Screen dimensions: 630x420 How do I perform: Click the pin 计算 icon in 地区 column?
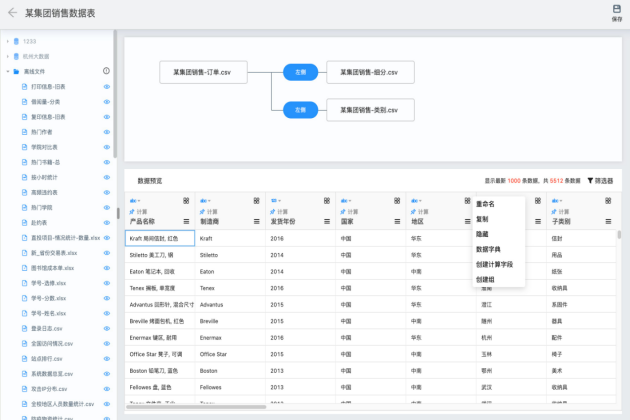click(413, 212)
